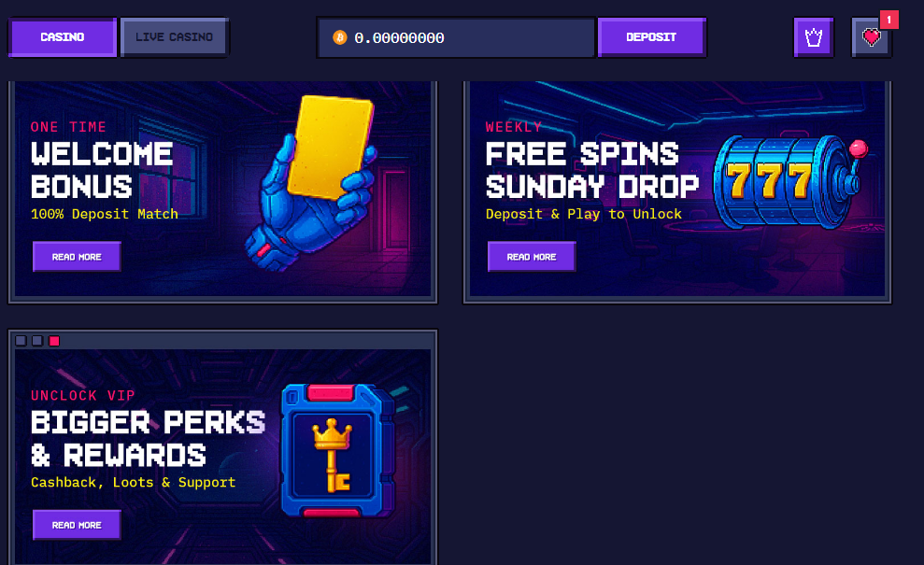
Task: Click the first gray window dot
Action: [x=21, y=341]
